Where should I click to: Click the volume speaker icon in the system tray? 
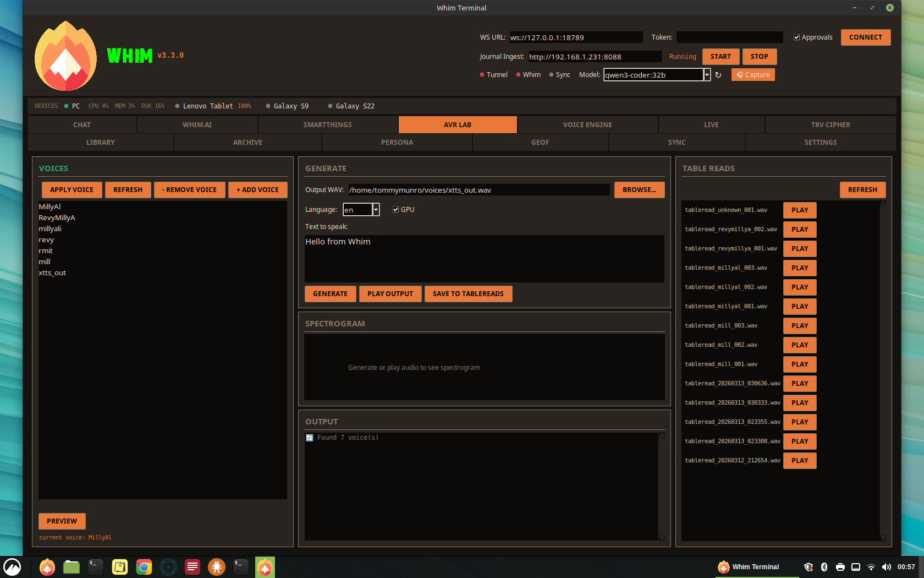point(887,567)
